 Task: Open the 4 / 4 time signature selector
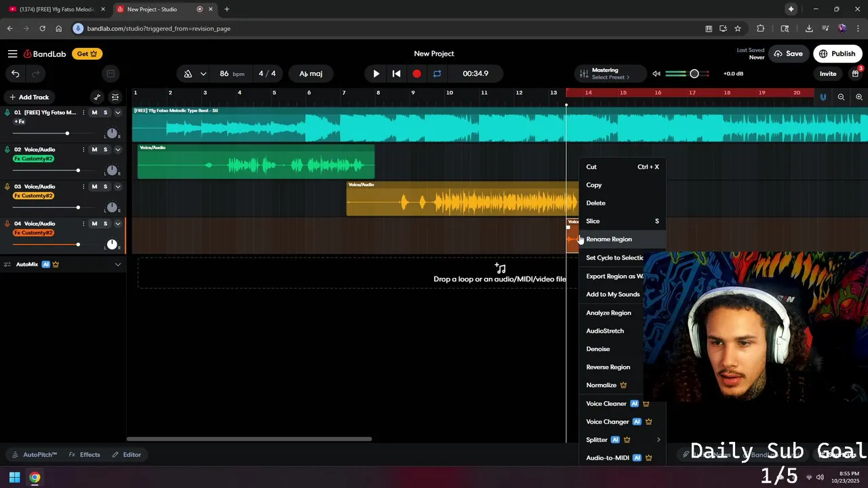267,74
